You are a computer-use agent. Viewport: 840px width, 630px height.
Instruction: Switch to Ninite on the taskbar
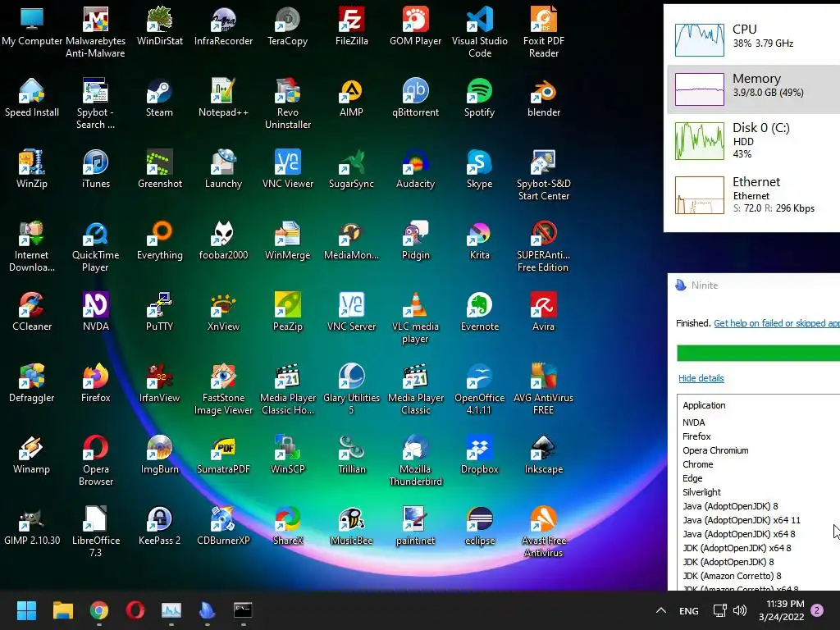coord(208,610)
